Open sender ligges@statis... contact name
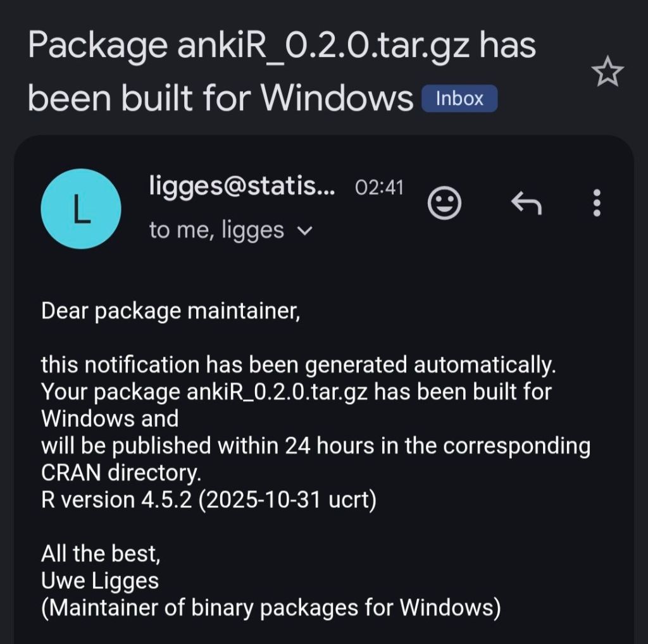 [x=243, y=186]
